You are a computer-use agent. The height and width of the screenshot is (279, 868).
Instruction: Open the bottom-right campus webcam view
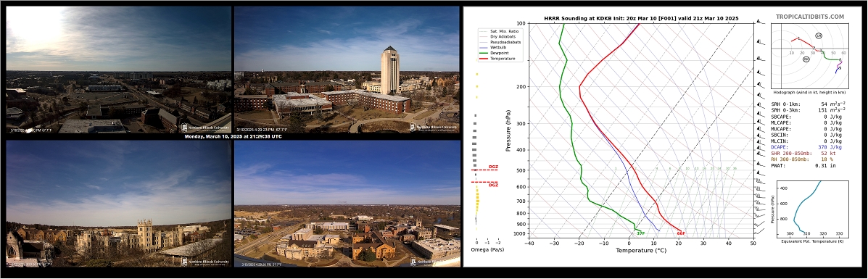pos(347,204)
